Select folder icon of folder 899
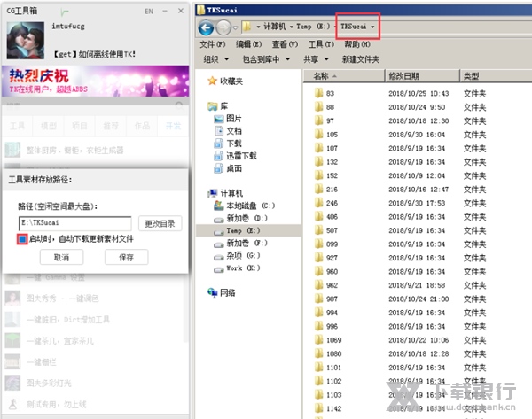Viewport: 532px width, 419px height. coord(318,244)
